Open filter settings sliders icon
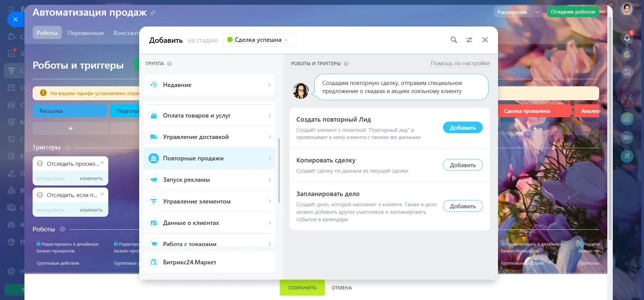 coord(469,40)
